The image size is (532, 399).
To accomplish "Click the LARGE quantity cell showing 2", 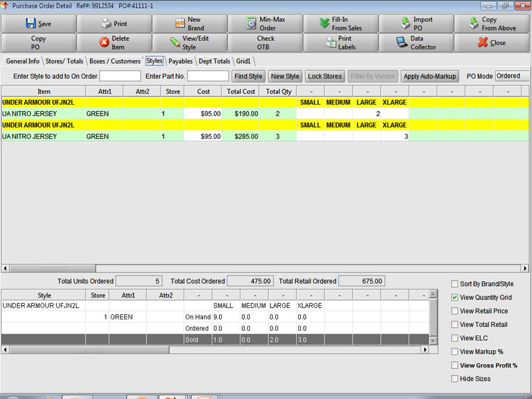I will (367, 114).
